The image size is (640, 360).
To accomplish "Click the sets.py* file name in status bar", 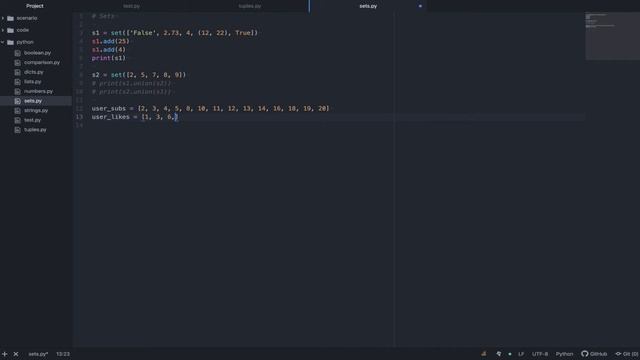I will pos(38,354).
